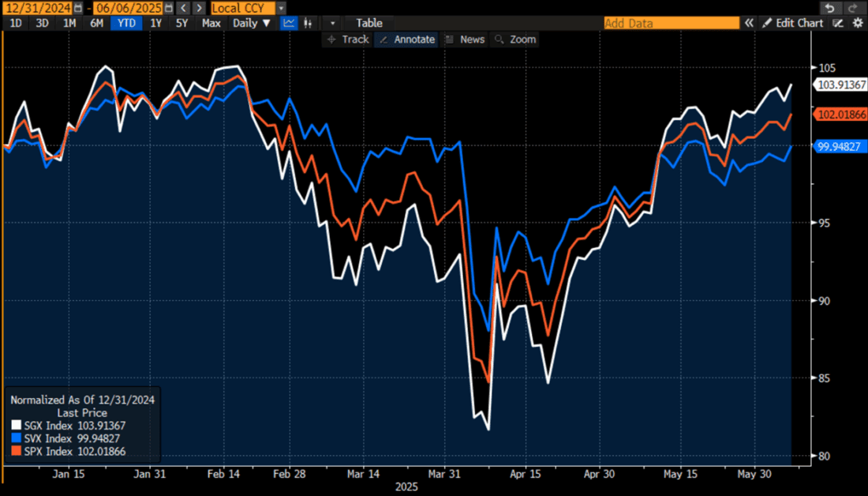Click the Edit Chart button
This screenshot has width=868, height=496.
coord(793,23)
